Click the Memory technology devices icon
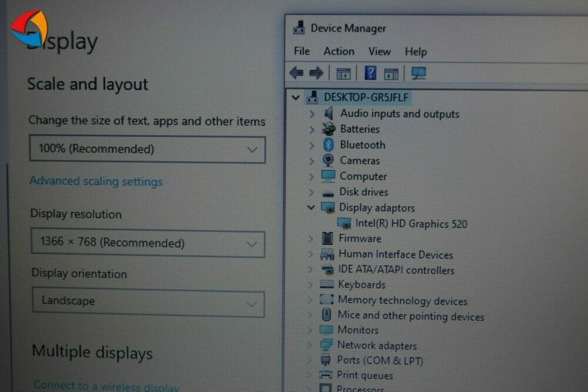This screenshot has width=588, height=392. point(326,299)
